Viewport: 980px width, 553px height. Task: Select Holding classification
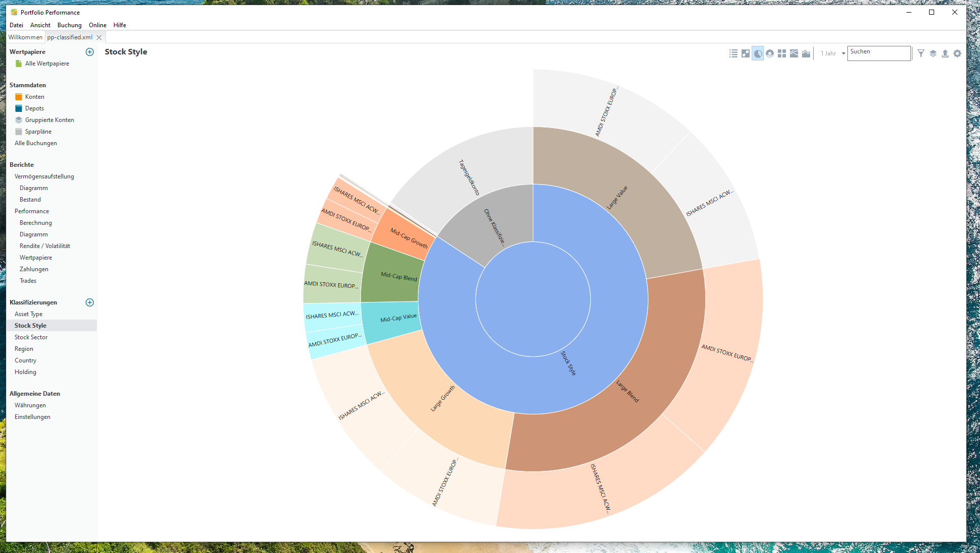tap(25, 372)
